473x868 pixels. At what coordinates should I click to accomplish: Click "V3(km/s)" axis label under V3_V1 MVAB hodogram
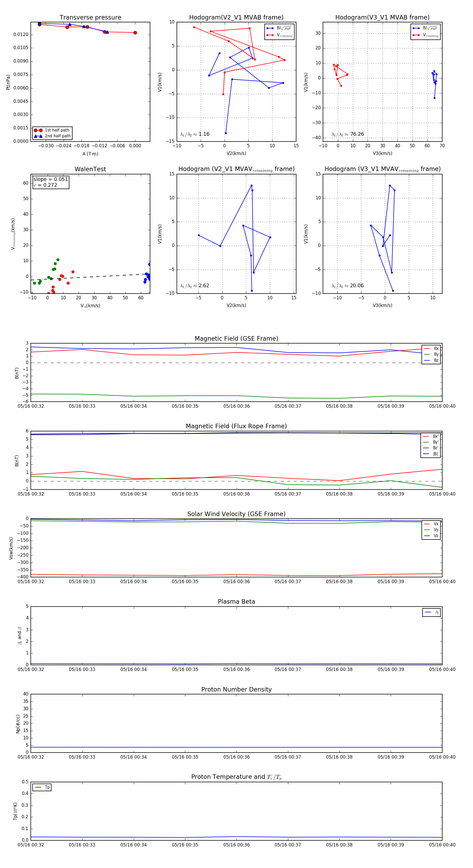click(382, 153)
